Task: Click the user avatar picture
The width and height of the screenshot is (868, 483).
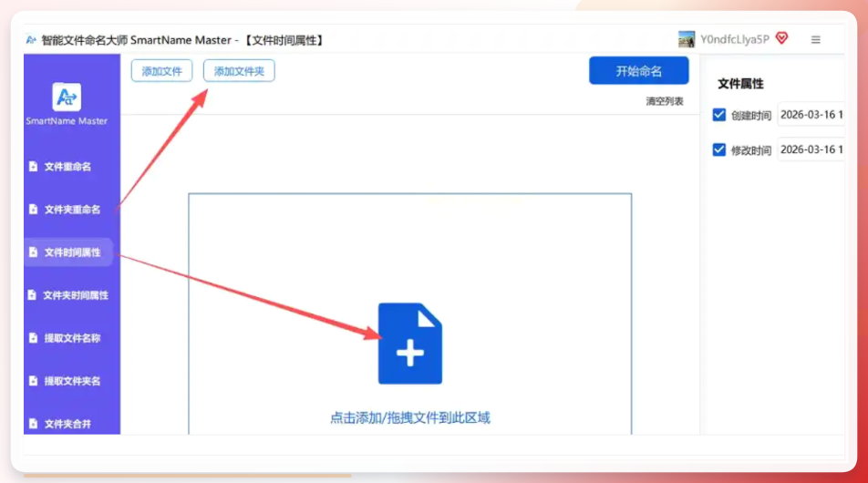Action: pos(687,39)
